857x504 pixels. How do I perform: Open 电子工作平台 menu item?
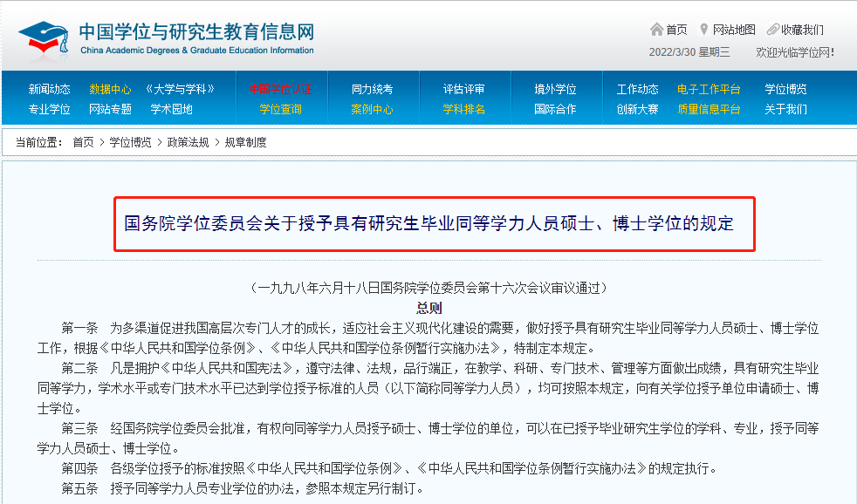(709, 89)
